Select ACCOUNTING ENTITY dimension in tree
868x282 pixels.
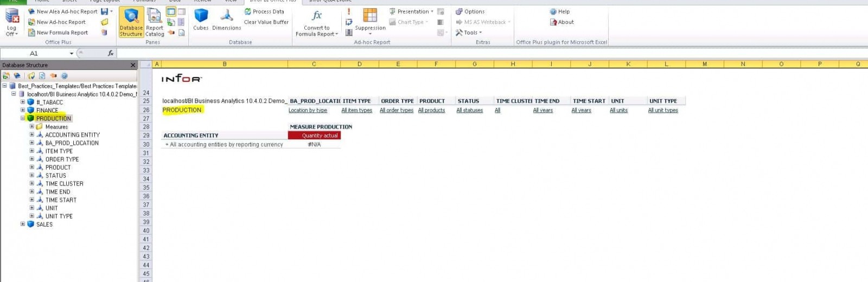[x=73, y=135]
